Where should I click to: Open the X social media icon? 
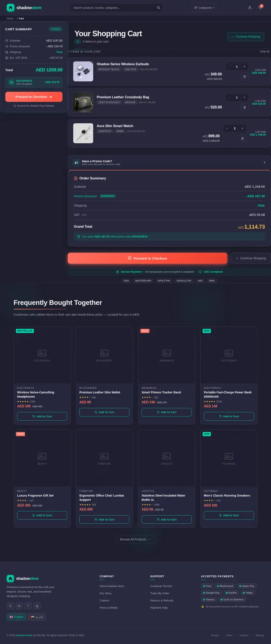(10, 606)
